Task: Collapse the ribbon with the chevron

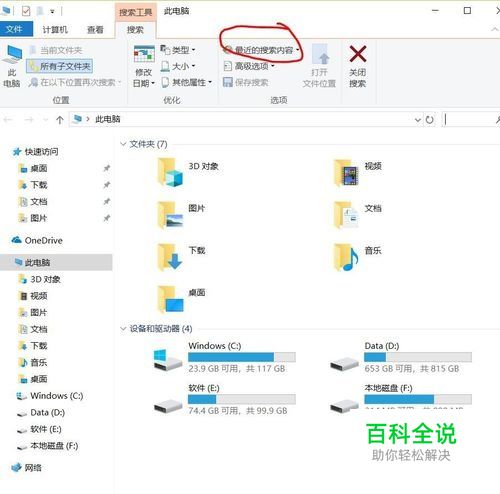Action: coord(495,30)
